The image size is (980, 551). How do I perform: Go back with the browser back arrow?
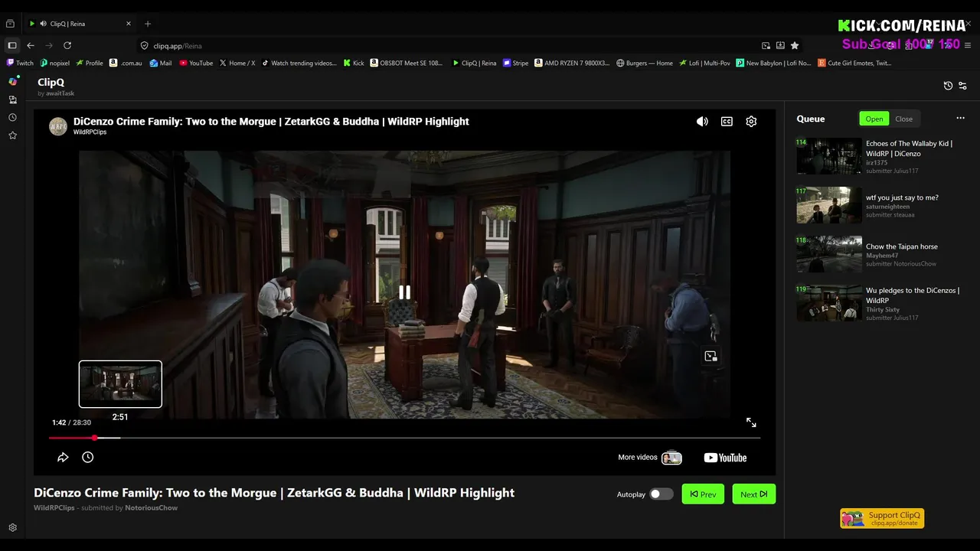31,45
